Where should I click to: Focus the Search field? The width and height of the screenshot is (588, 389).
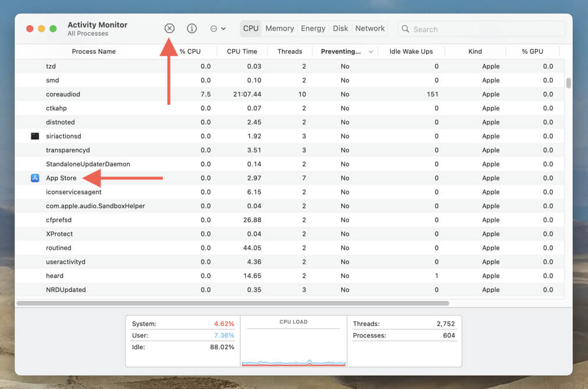(482, 29)
